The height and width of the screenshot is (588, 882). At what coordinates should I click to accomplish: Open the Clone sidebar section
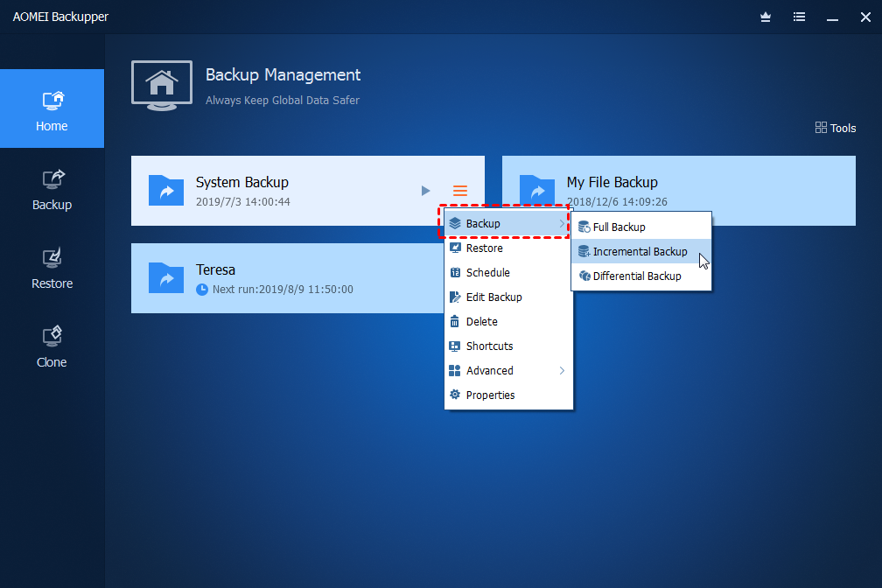52,347
